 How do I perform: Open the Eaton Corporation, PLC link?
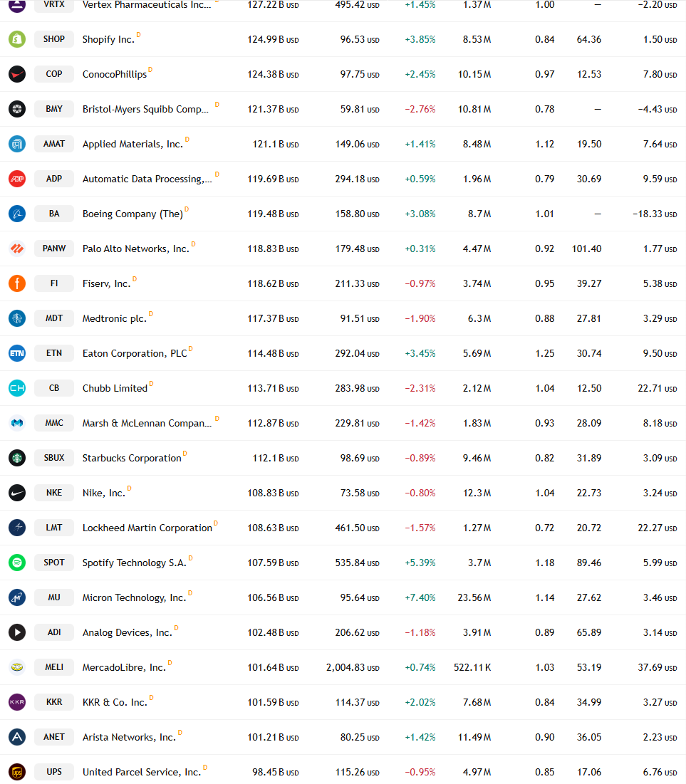click(135, 353)
